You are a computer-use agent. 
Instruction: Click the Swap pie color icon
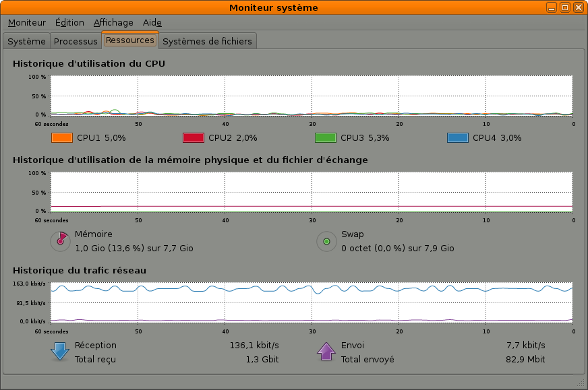326,241
